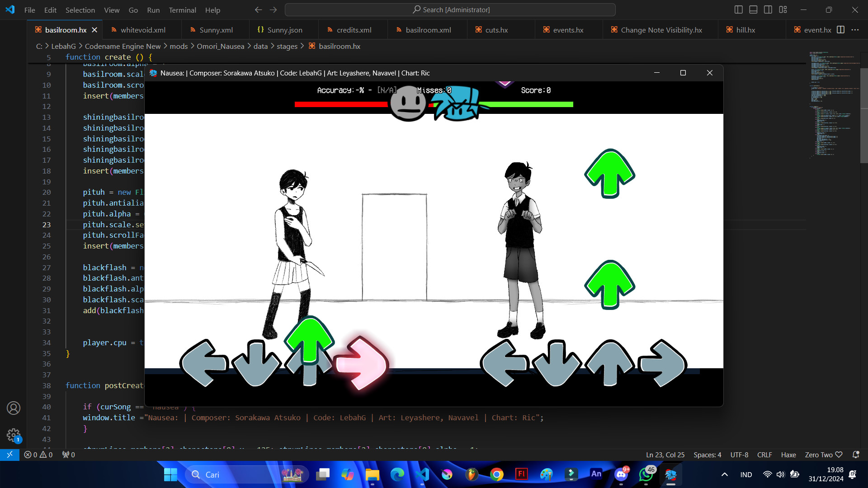Switch to the events.hx tab
The image size is (868, 488).
[568, 30]
